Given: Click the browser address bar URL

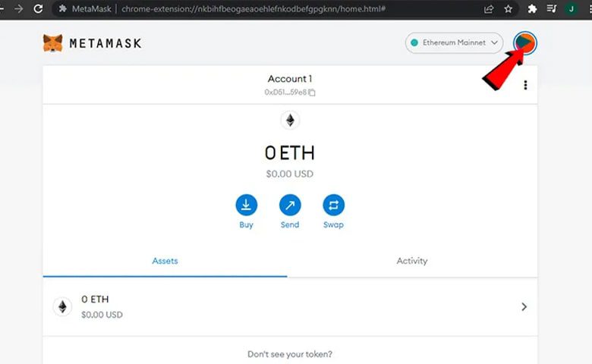Looking at the screenshot, I should click(253, 8).
